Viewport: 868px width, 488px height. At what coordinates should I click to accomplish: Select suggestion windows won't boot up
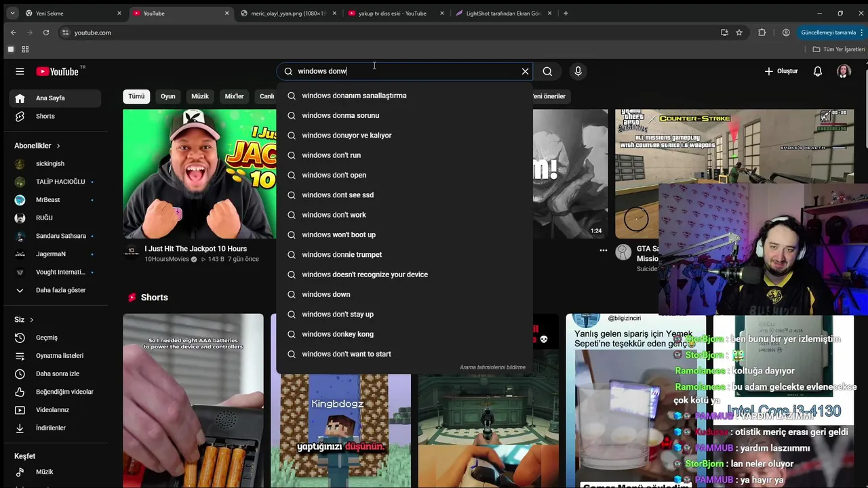404,235
